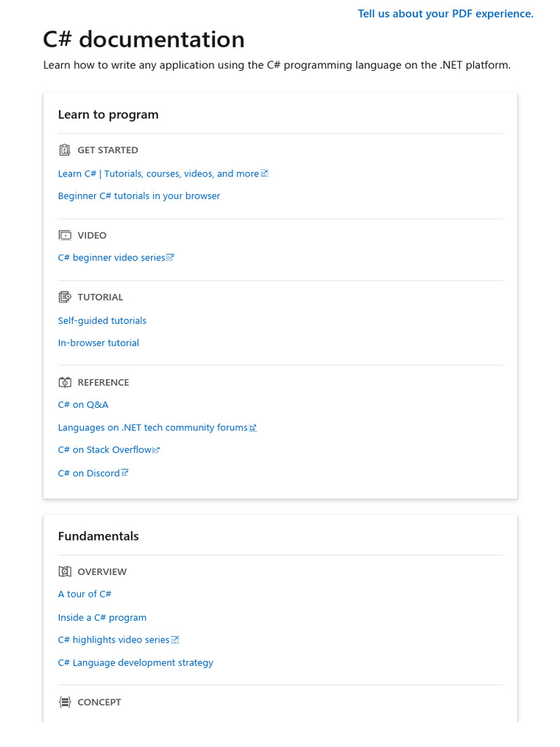Viewport: 560px width, 747px height.
Task: Click the Get Started section icon
Action: click(64, 150)
